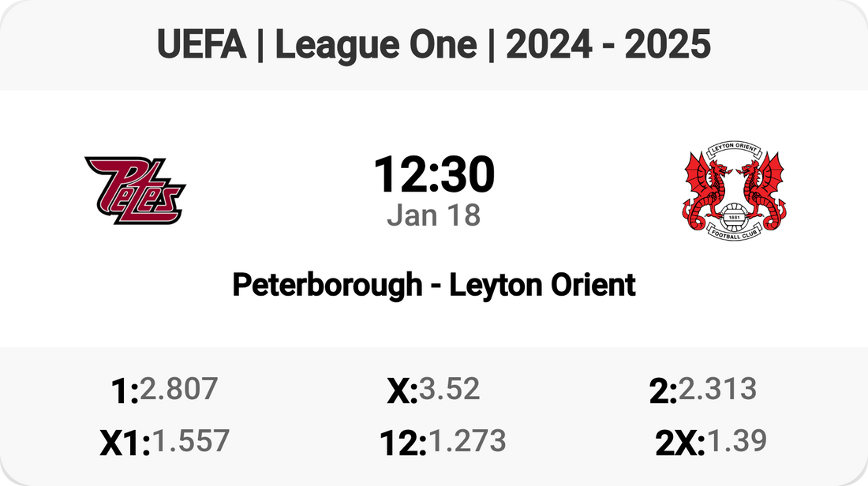Pick double chance odds 1.273
Viewport: 868px width, 486px height.
tap(466, 441)
